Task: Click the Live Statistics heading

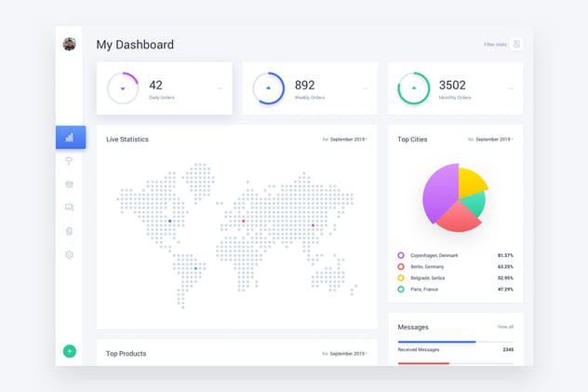Action: [127, 139]
